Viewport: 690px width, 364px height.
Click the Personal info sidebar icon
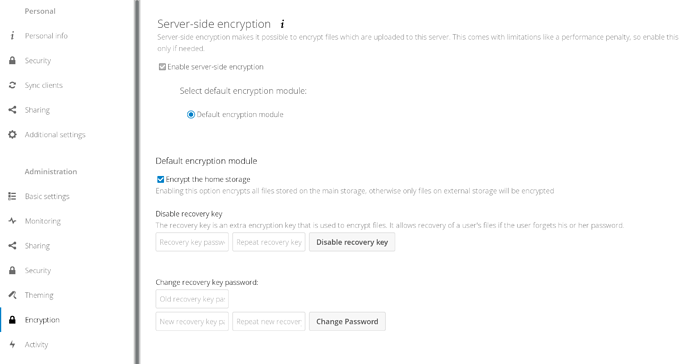(12, 36)
